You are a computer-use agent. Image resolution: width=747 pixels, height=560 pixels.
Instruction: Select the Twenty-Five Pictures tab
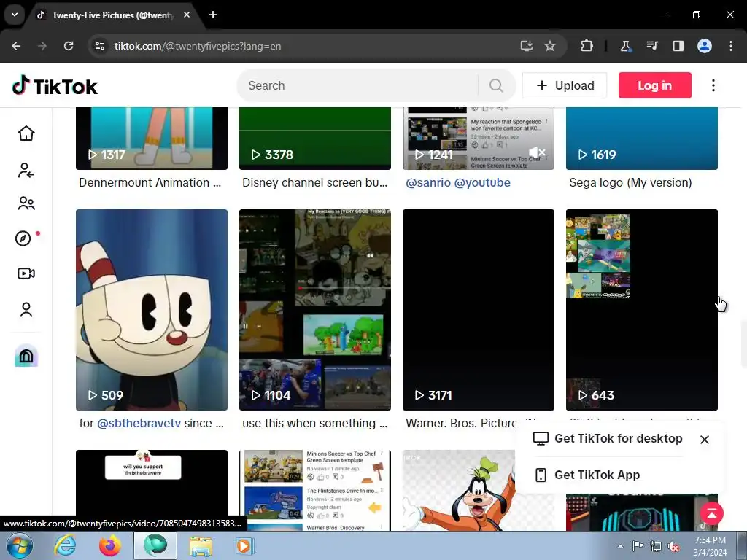(112, 15)
